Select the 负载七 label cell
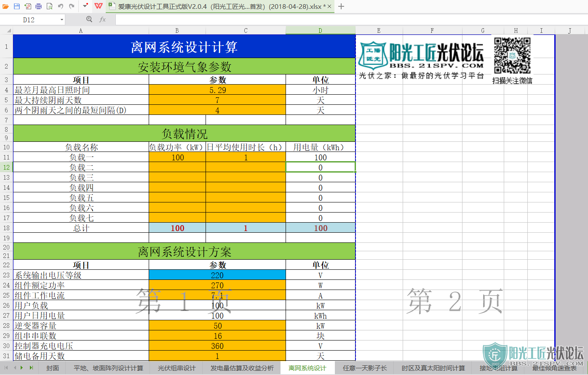The width and height of the screenshot is (588, 375). [x=81, y=218]
